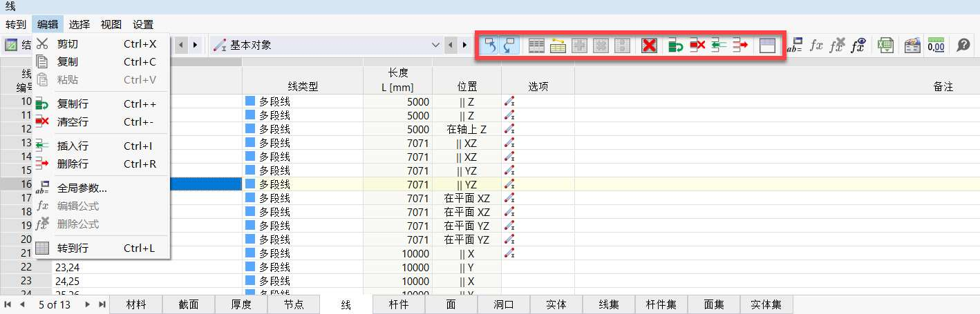
Task: Click the options line icon in row 10
Action: pyautogui.click(x=509, y=101)
